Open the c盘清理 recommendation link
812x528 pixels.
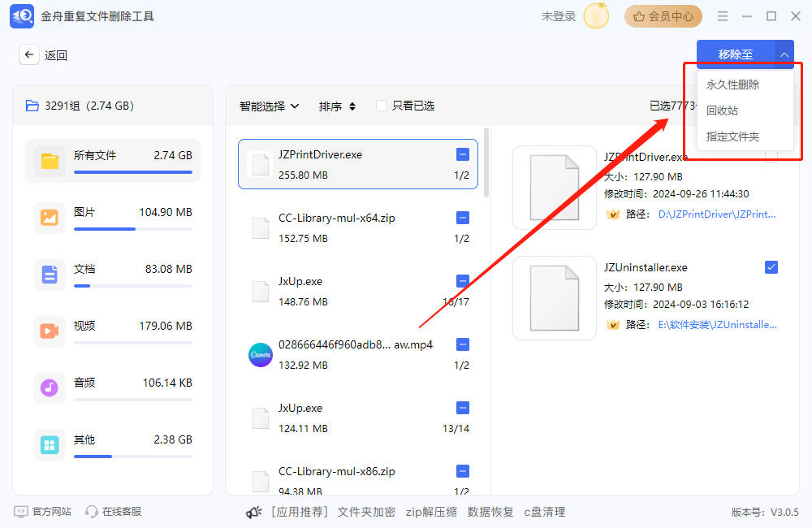[x=545, y=512]
